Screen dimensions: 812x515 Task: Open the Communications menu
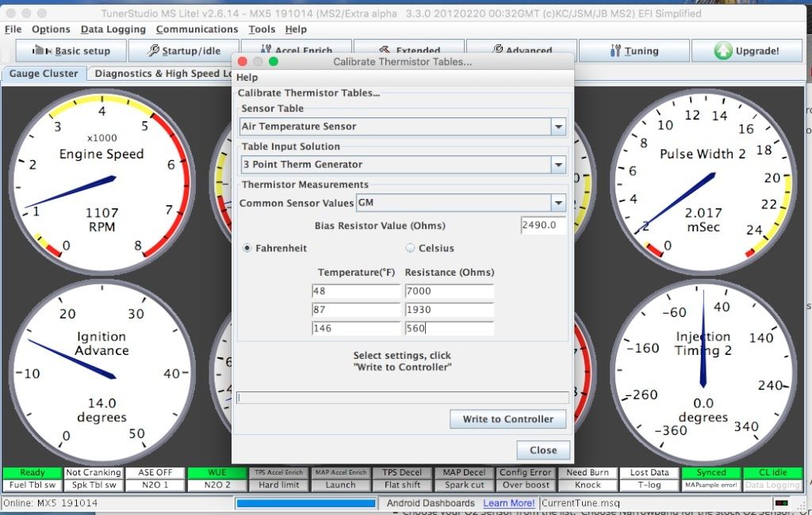coord(197,29)
